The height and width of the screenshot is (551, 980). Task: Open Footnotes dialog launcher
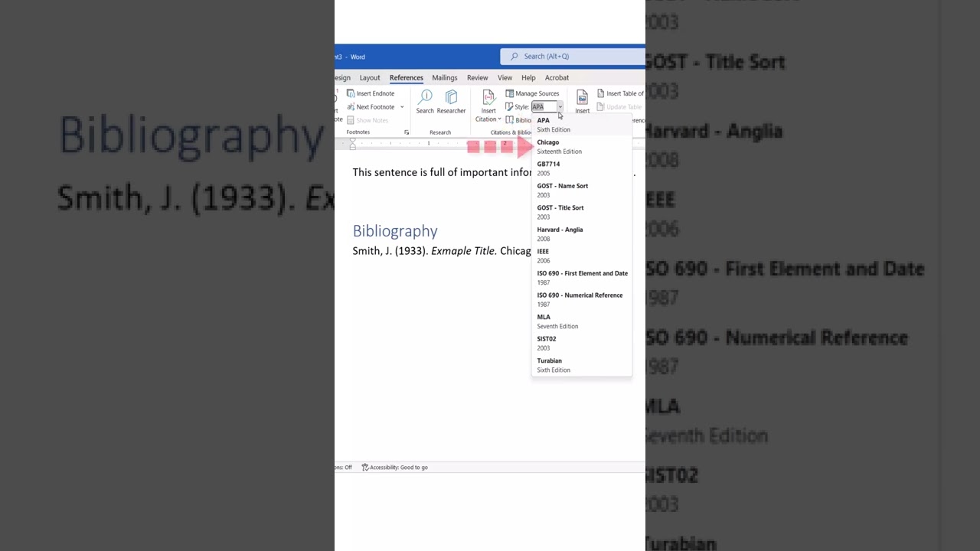(407, 132)
